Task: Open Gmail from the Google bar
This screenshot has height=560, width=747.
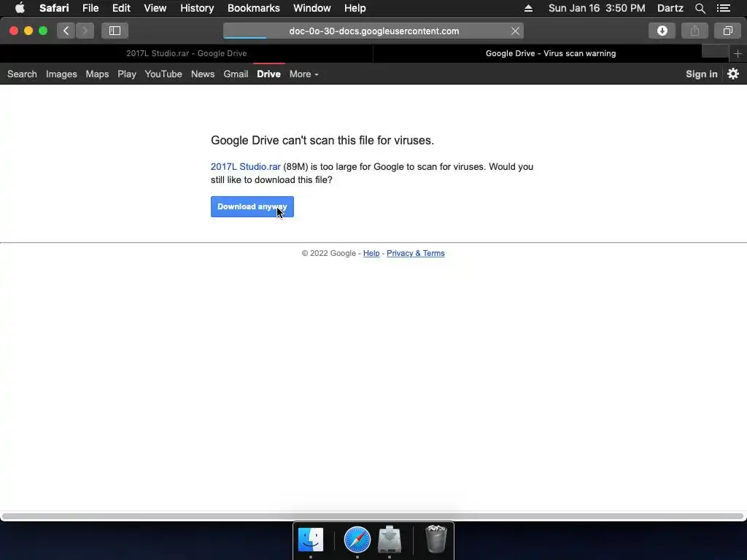Action: [x=236, y=74]
